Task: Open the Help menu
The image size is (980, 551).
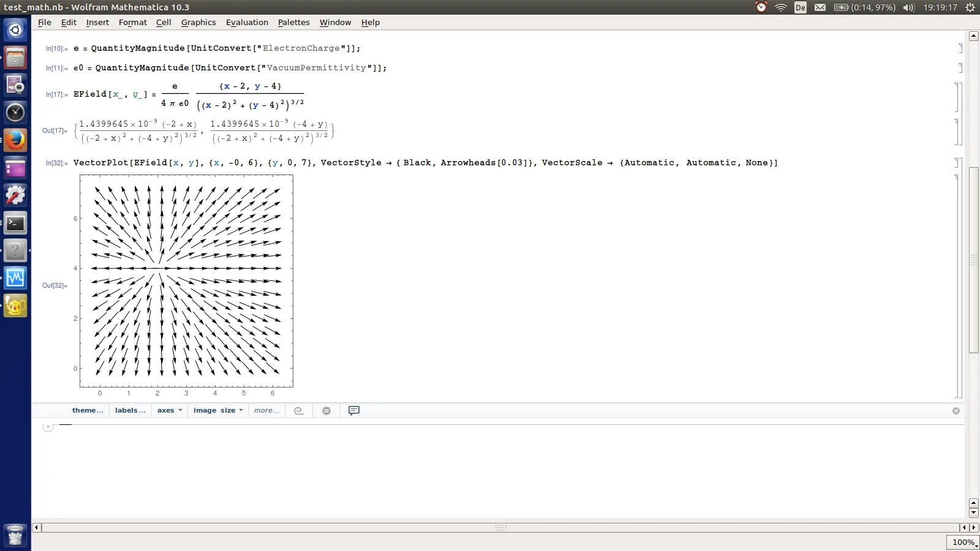Action: click(371, 22)
